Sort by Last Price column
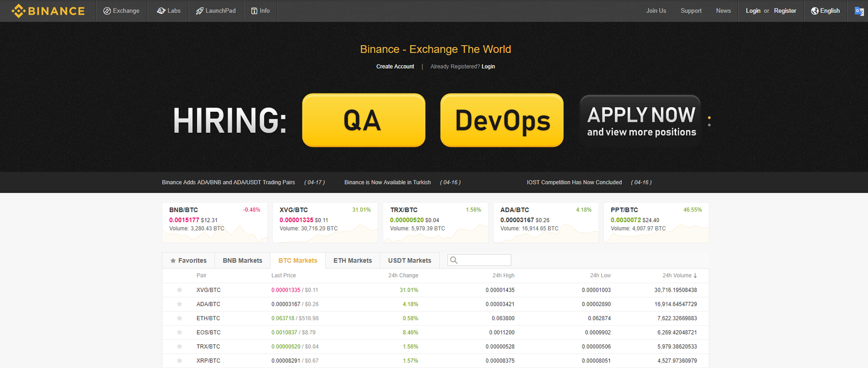 (x=283, y=276)
